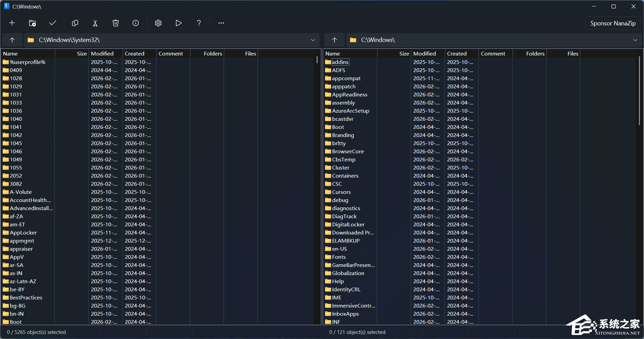Click the Test archive checkmark icon
644x339 pixels.
point(53,23)
